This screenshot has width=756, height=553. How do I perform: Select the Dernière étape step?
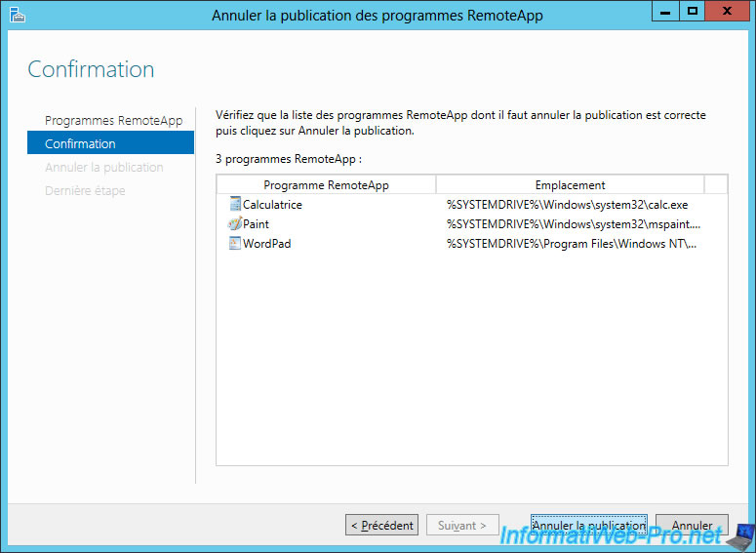(85, 190)
